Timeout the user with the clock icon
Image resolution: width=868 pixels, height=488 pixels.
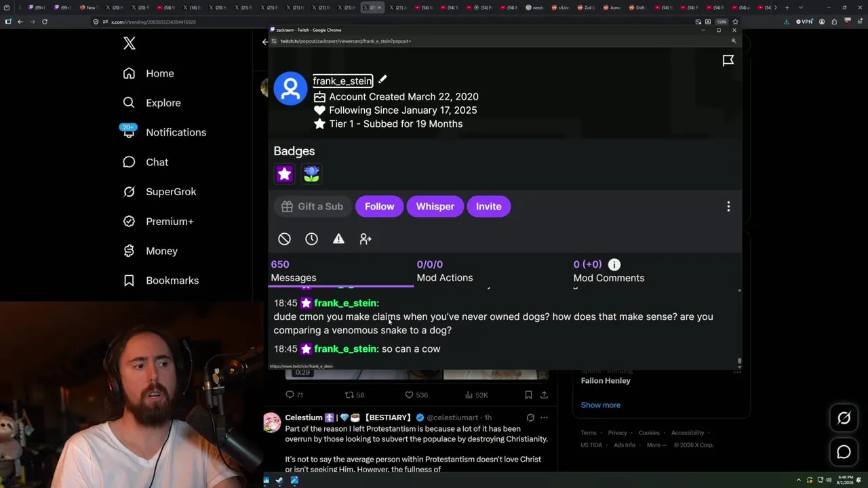pos(311,239)
